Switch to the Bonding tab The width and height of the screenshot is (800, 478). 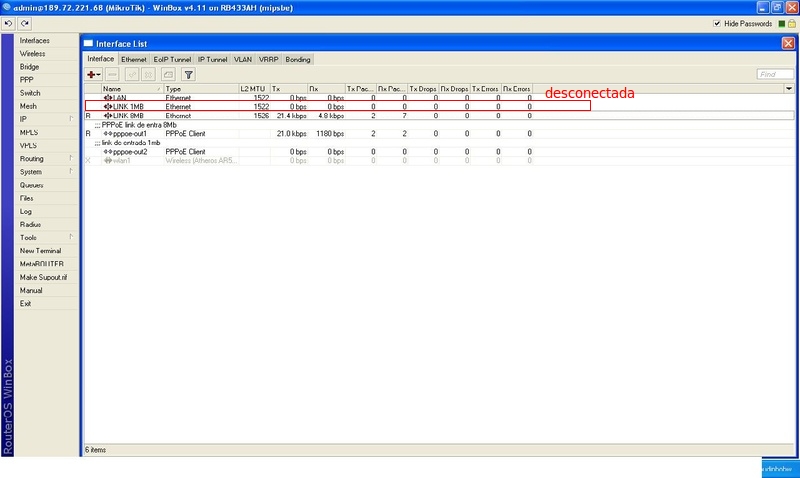point(298,59)
